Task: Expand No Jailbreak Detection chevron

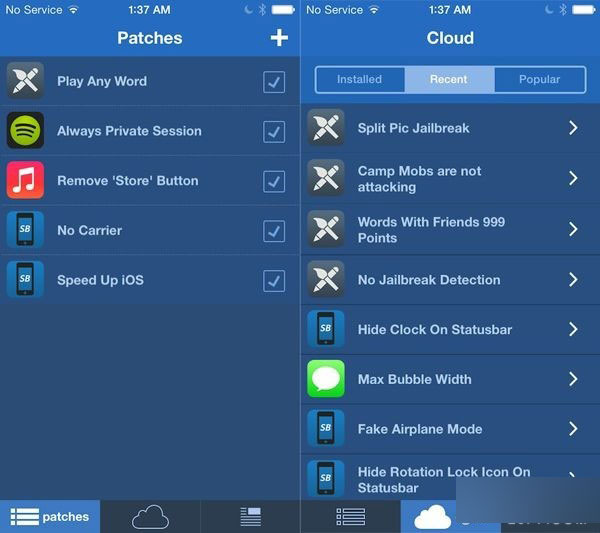Action: tap(573, 280)
